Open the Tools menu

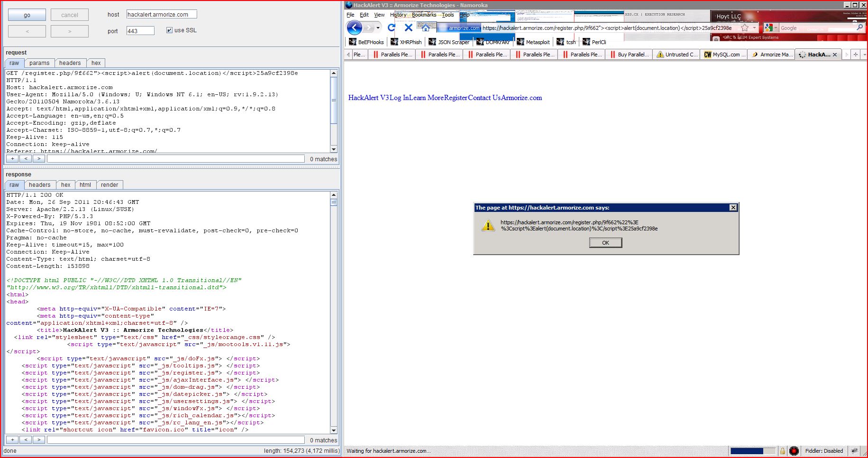pyautogui.click(x=448, y=15)
